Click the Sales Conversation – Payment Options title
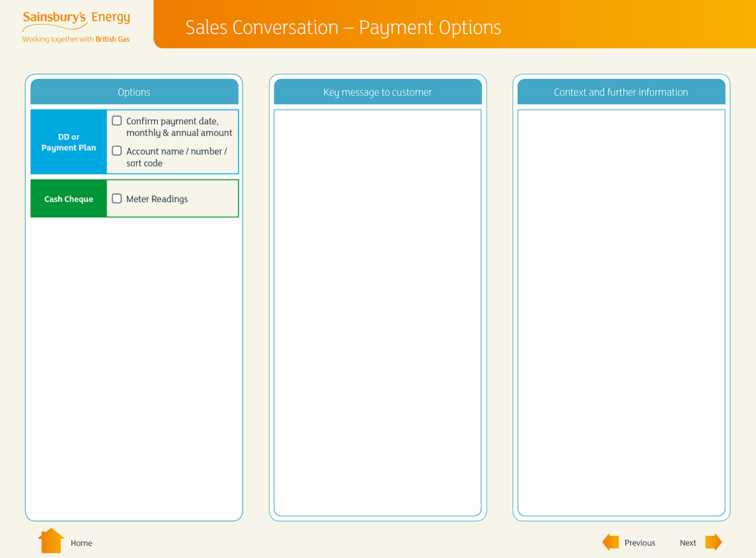The height and width of the screenshot is (558, 756). click(x=343, y=28)
